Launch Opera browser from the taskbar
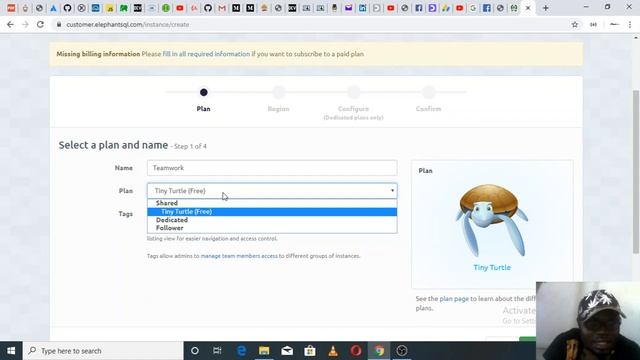The image size is (640, 360). [356, 351]
